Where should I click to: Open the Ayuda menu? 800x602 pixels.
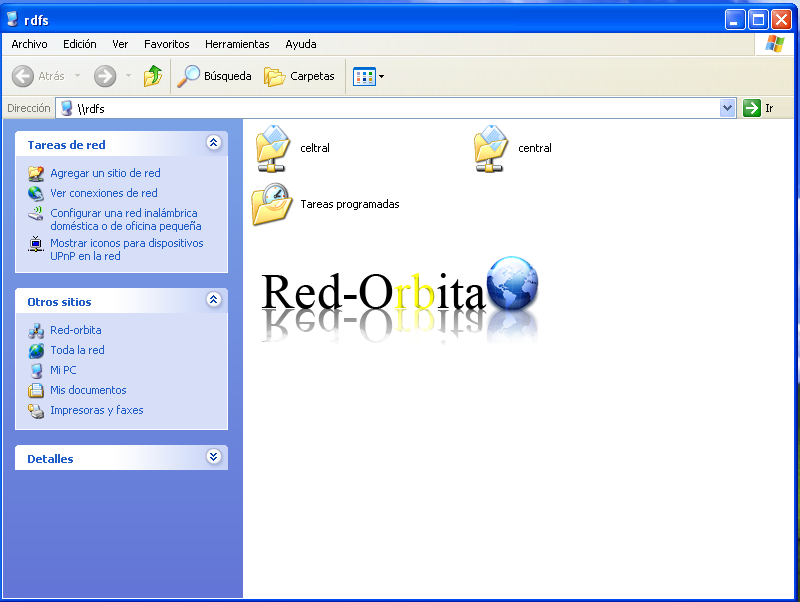point(301,44)
